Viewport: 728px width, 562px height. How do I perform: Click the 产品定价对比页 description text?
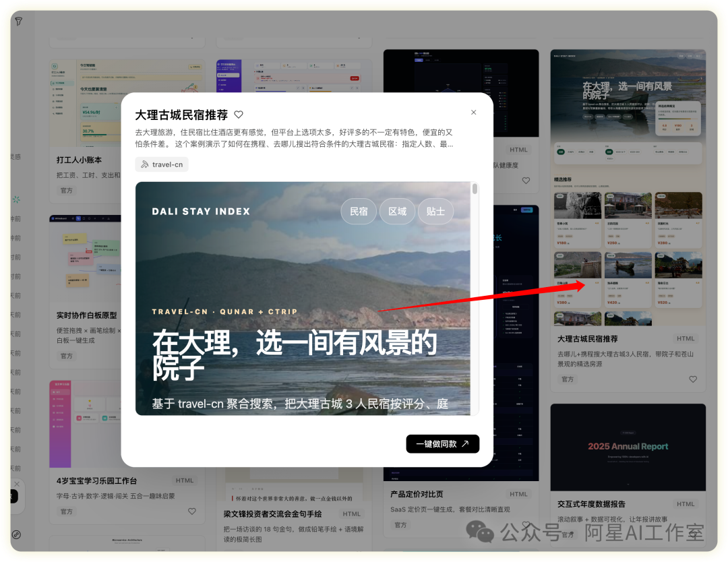click(450, 509)
